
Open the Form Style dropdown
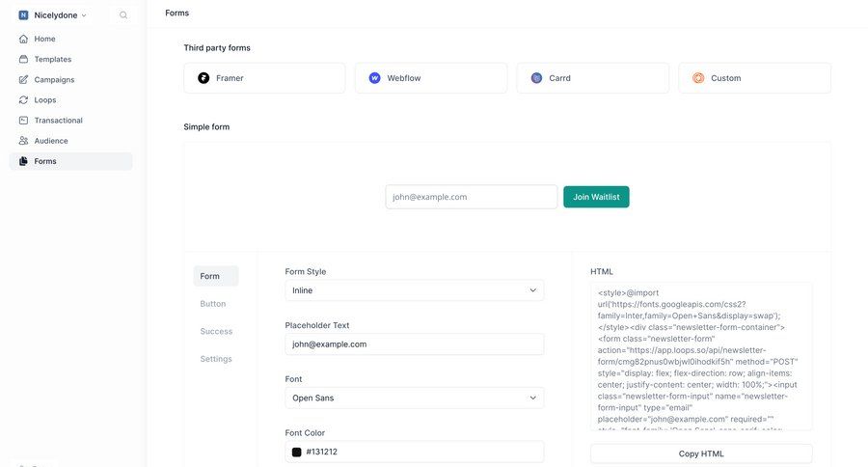tap(414, 290)
